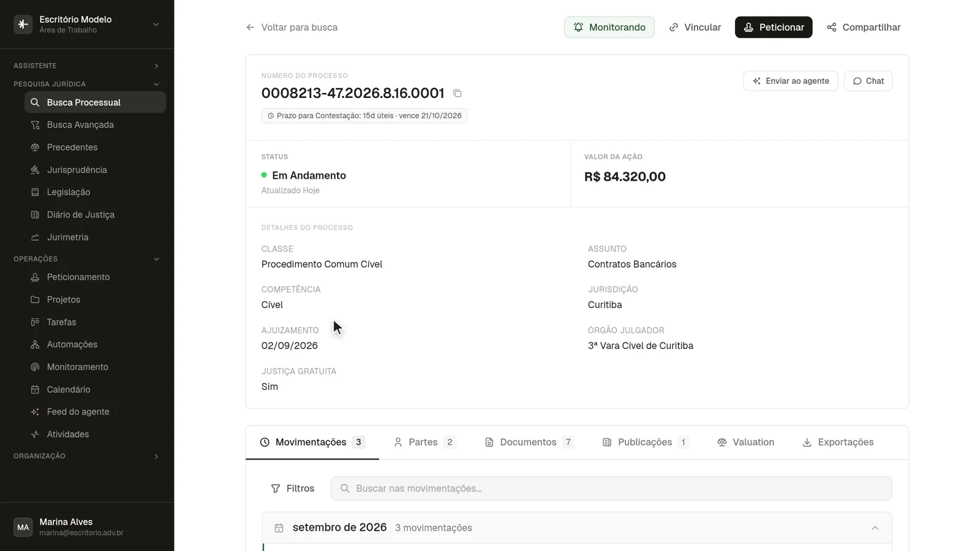Image resolution: width=980 pixels, height=551 pixels.
Task: Switch to the Partes tab
Action: (424, 442)
